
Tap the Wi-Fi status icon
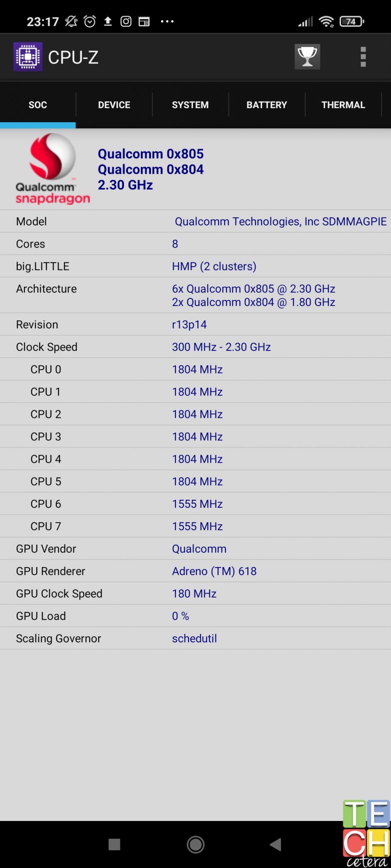pyautogui.click(x=326, y=21)
